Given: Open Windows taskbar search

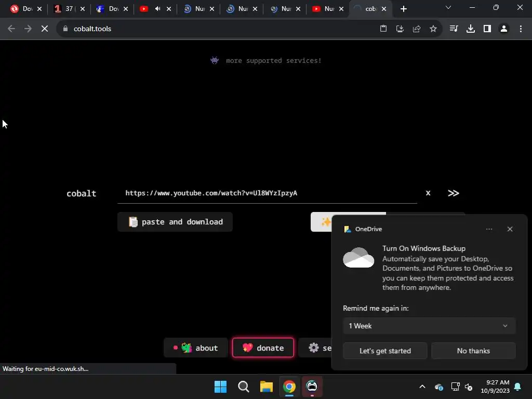Looking at the screenshot, I should 243,387.
